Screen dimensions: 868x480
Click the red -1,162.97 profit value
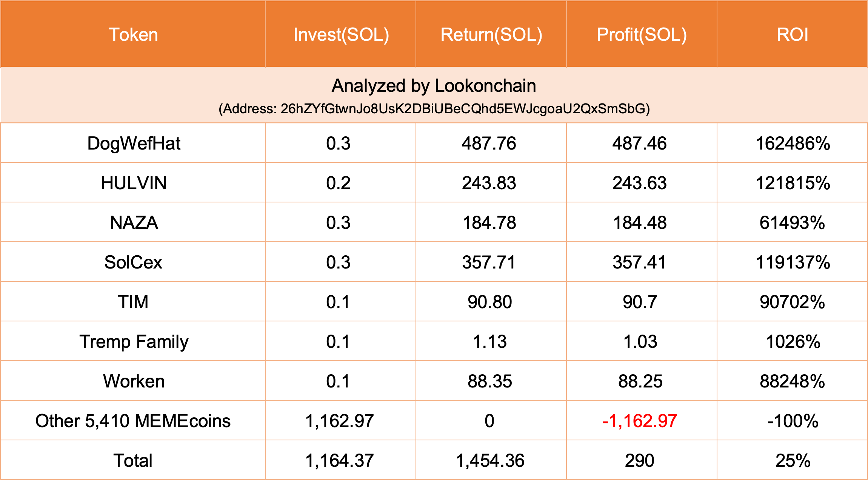click(639, 421)
